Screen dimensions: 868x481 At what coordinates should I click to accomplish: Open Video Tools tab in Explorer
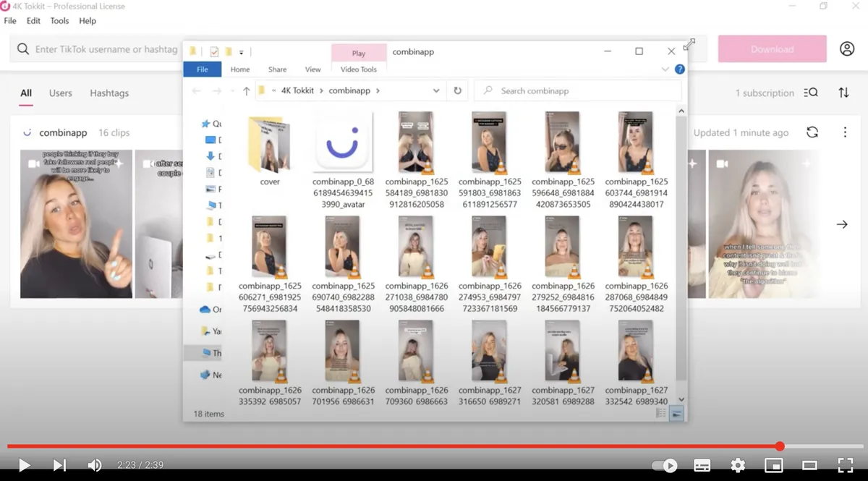point(359,69)
